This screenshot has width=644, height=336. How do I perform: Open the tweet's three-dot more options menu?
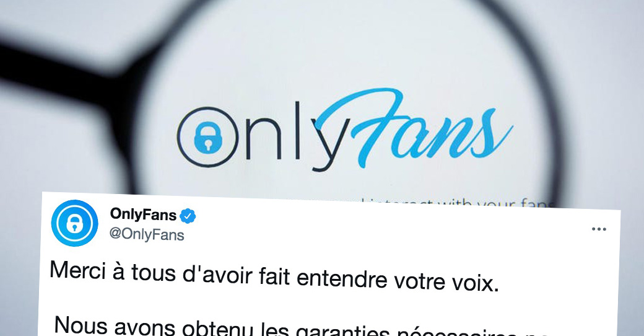pyautogui.click(x=599, y=229)
